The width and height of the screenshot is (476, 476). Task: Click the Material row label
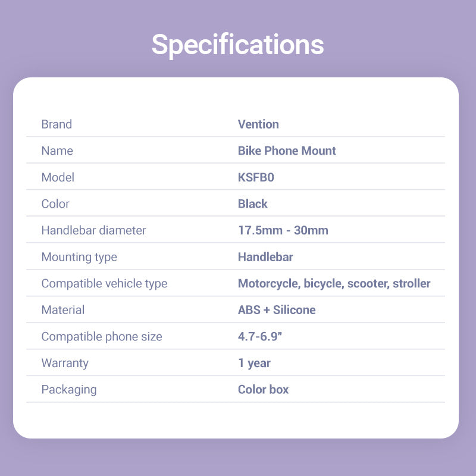point(63,310)
